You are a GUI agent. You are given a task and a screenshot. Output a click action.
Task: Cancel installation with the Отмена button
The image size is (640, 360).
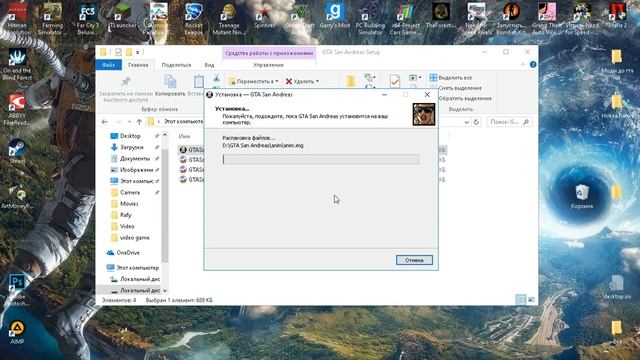pos(414,260)
